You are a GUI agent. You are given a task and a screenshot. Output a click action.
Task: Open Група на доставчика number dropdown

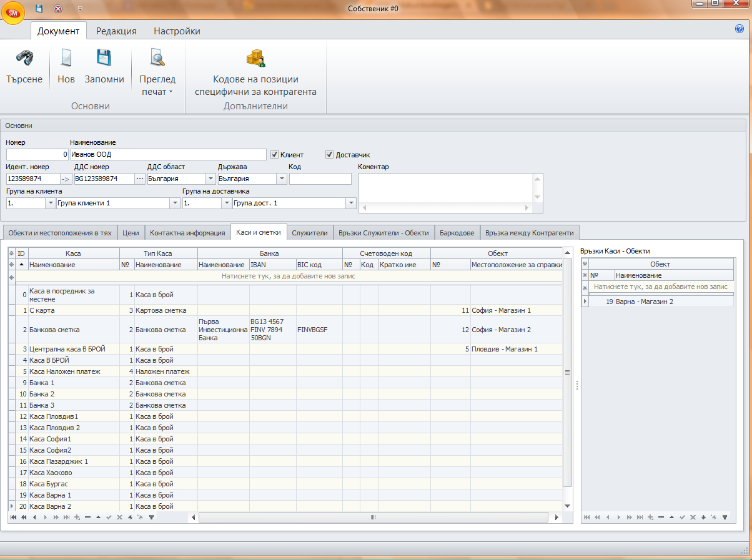[227, 204]
